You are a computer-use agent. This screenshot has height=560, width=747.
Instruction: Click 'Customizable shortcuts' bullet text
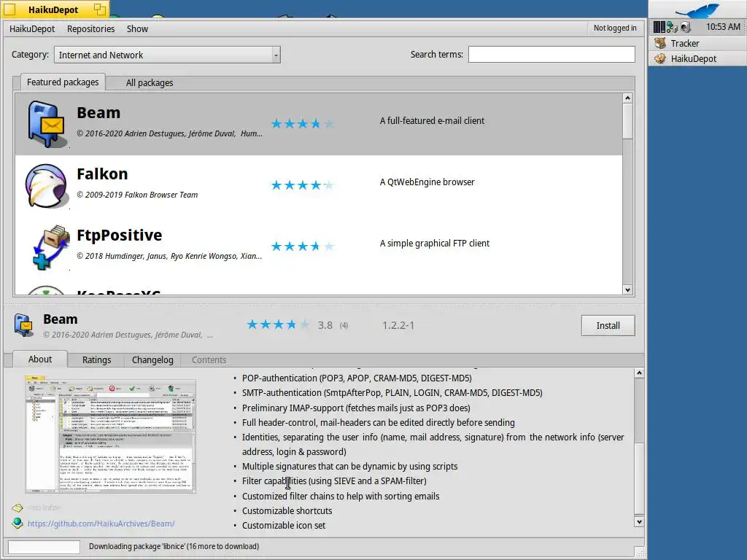point(287,510)
